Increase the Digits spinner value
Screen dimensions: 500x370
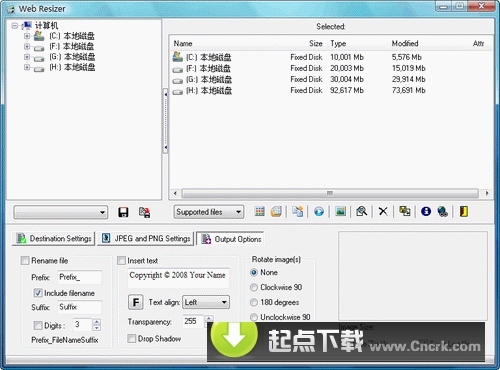tap(96, 322)
